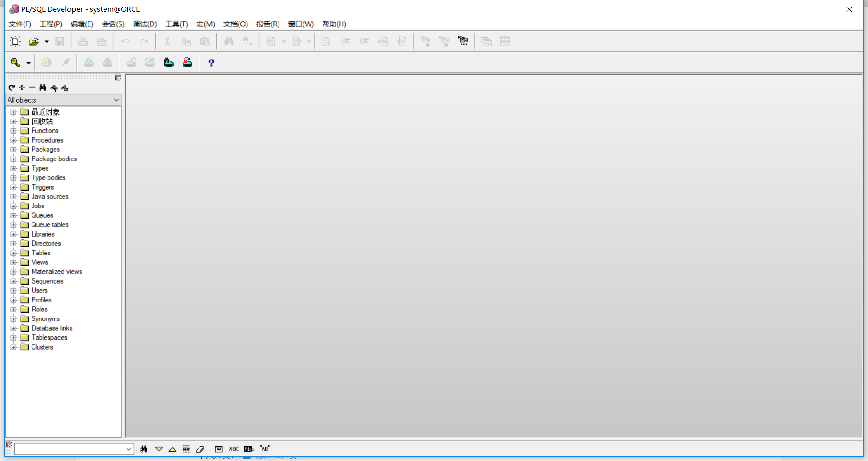The image size is (868, 461).
Task: Select the Database links tree item
Action: 52,328
